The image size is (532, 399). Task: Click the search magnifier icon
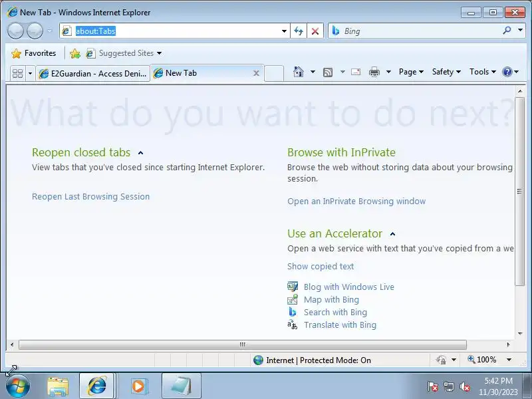click(507, 31)
